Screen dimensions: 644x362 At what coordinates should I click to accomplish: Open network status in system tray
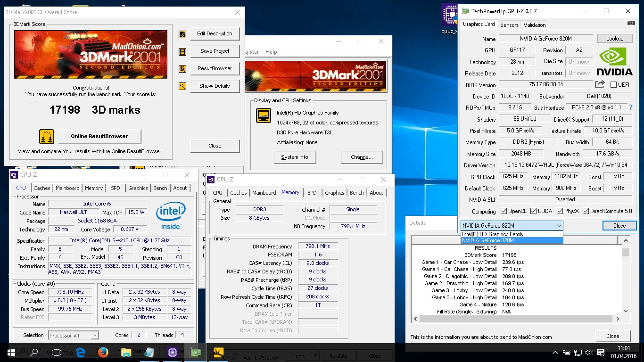tap(578, 353)
